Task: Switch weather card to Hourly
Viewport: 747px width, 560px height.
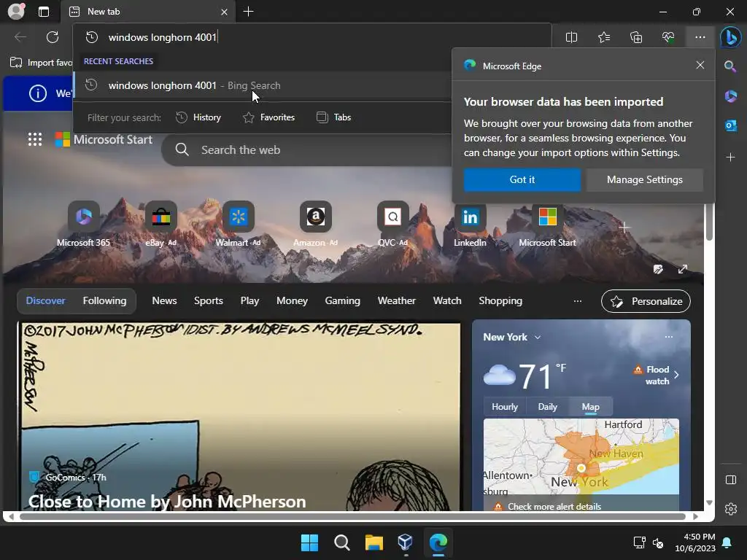Action: coord(505,407)
